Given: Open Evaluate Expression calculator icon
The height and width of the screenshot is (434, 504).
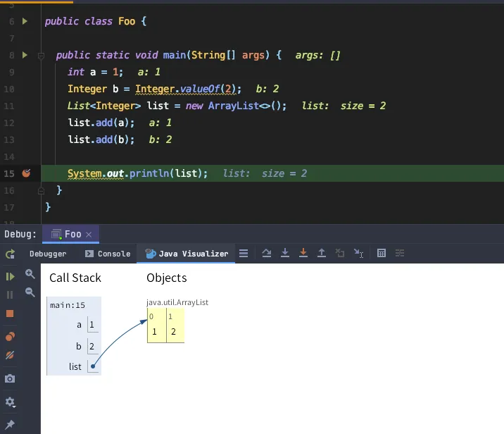Looking at the screenshot, I should click(382, 253).
